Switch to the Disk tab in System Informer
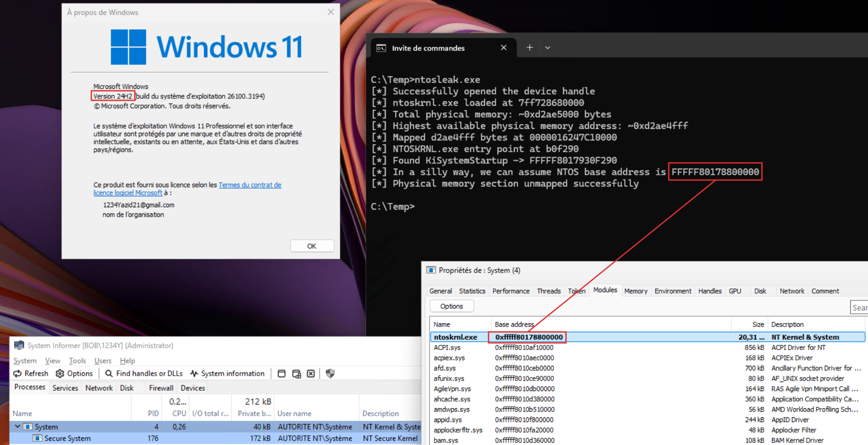The width and height of the screenshot is (868, 445). [x=127, y=388]
